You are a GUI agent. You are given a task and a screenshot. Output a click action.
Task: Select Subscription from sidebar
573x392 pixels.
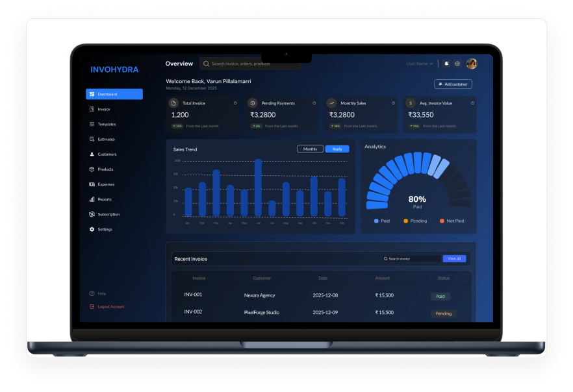108,214
